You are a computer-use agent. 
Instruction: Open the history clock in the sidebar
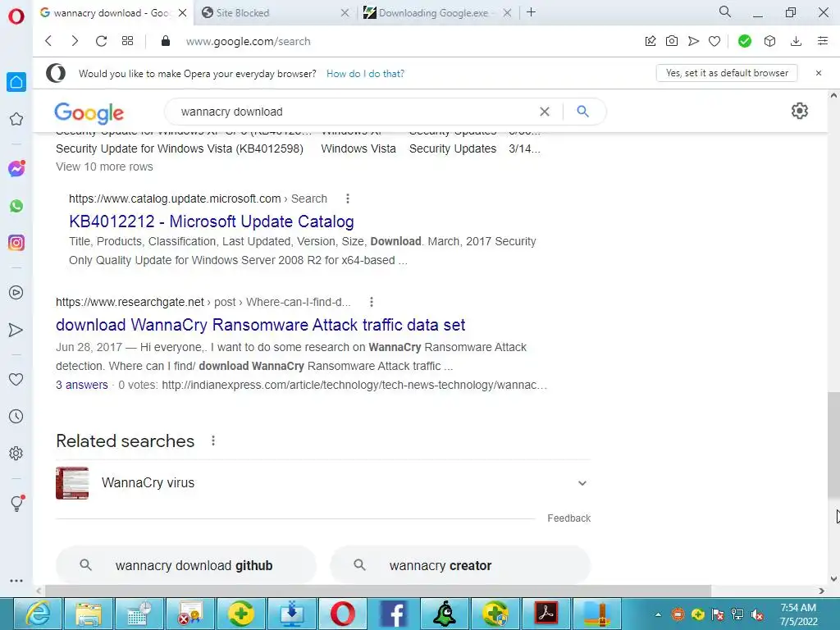point(16,416)
